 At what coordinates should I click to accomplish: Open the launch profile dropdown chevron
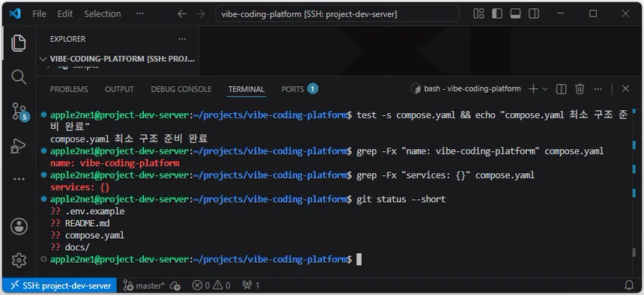545,89
